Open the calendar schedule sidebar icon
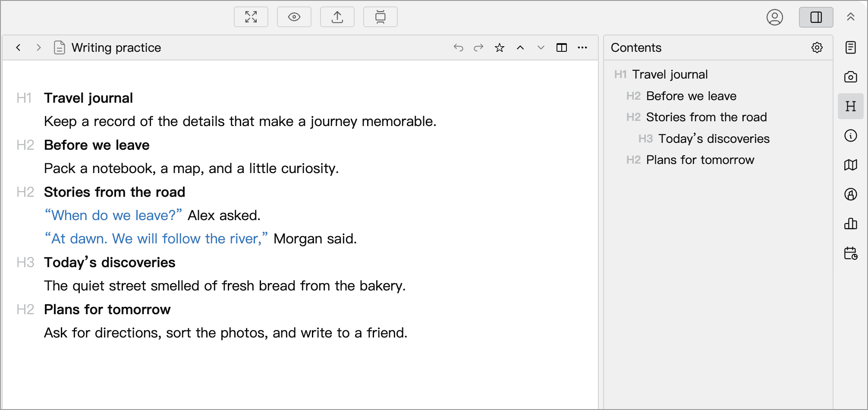The width and height of the screenshot is (868, 410). [851, 253]
